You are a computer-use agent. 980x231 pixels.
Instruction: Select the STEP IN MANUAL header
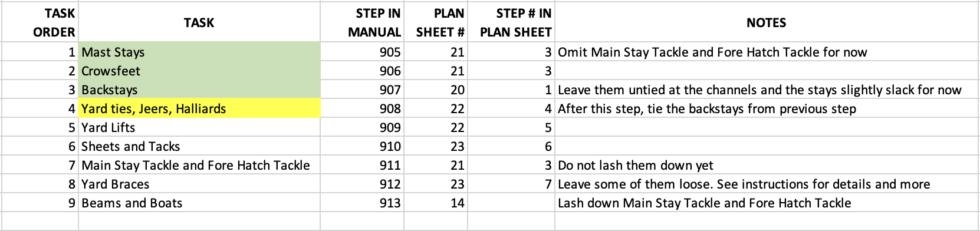362,22
